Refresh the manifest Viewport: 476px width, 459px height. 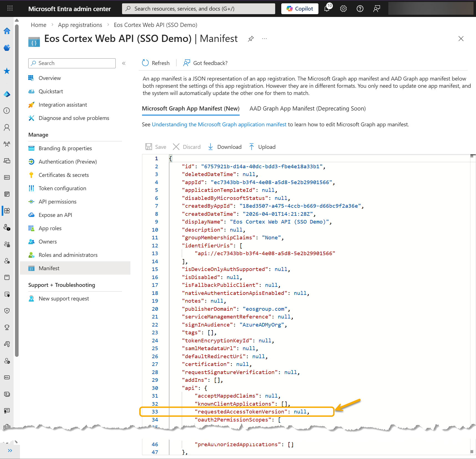point(156,63)
